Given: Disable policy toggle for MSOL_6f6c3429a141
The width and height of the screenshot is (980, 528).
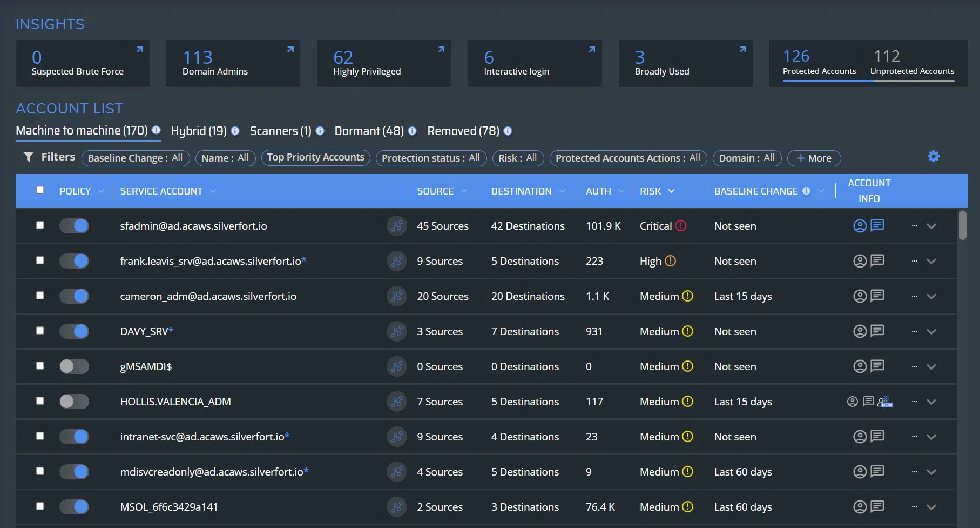Looking at the screenshot, I should pyautogui.click(x=74, y=507).
